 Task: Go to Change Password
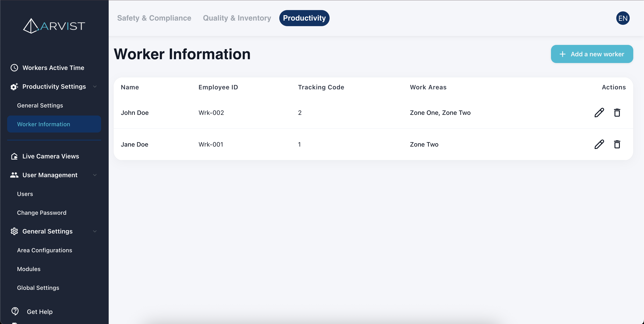click(42, 212)
